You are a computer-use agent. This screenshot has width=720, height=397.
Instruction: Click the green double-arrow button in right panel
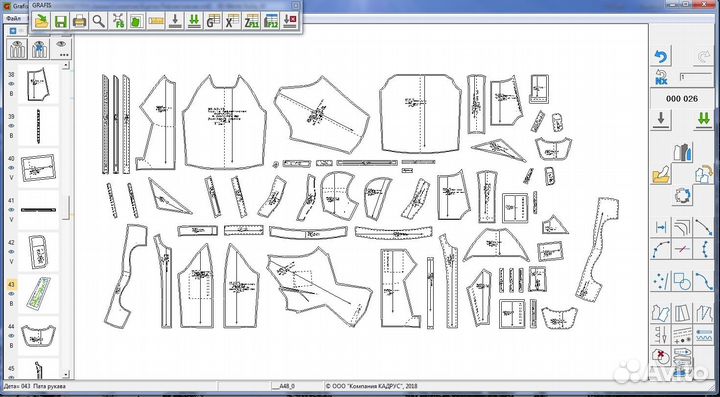point(703,119)
